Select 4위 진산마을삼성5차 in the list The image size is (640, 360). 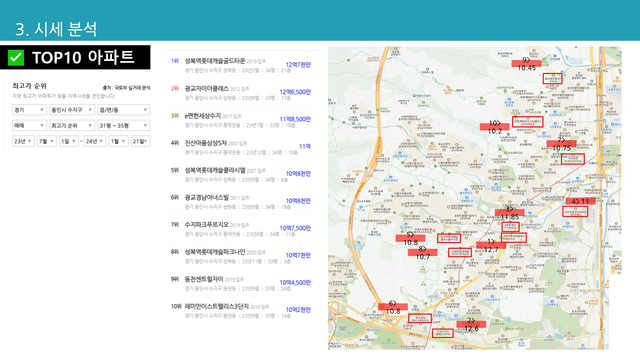pyautogui.click(x=241, y=147)
